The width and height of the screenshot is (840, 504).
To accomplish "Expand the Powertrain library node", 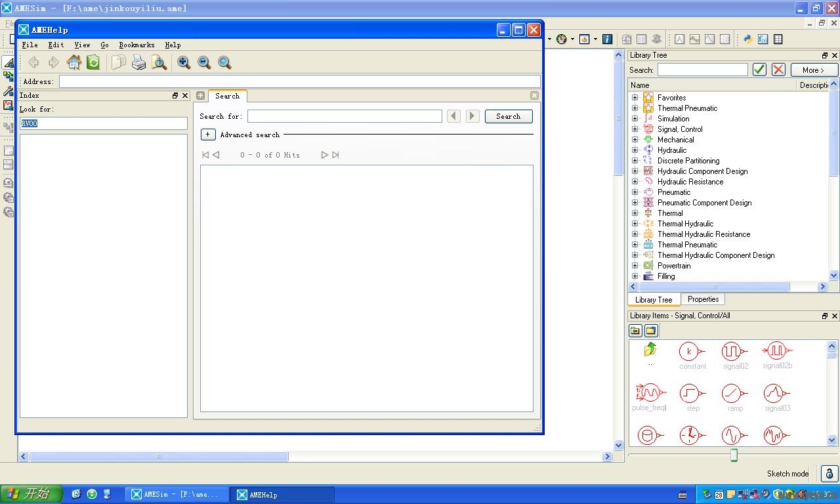I will 635,266.
